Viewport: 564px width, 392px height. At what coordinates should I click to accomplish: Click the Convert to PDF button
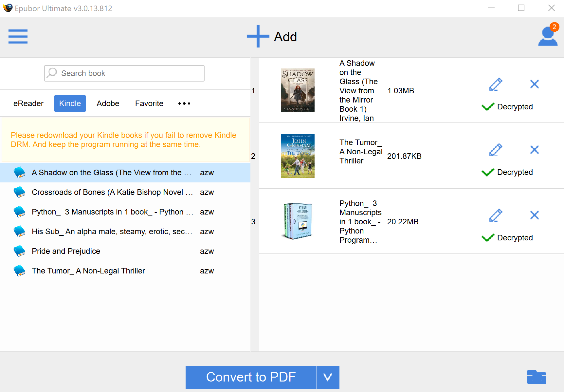pyautogui.click(x=251, y=377)
